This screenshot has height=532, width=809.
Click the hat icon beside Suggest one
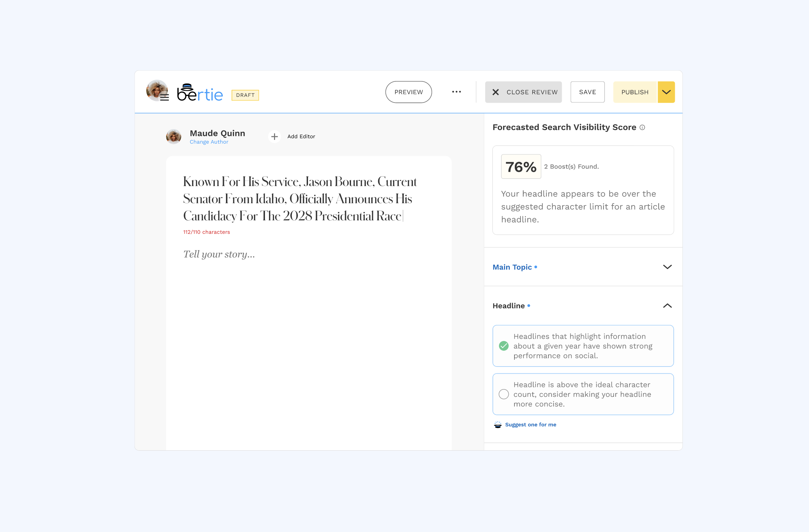click(x=498, y=425)
